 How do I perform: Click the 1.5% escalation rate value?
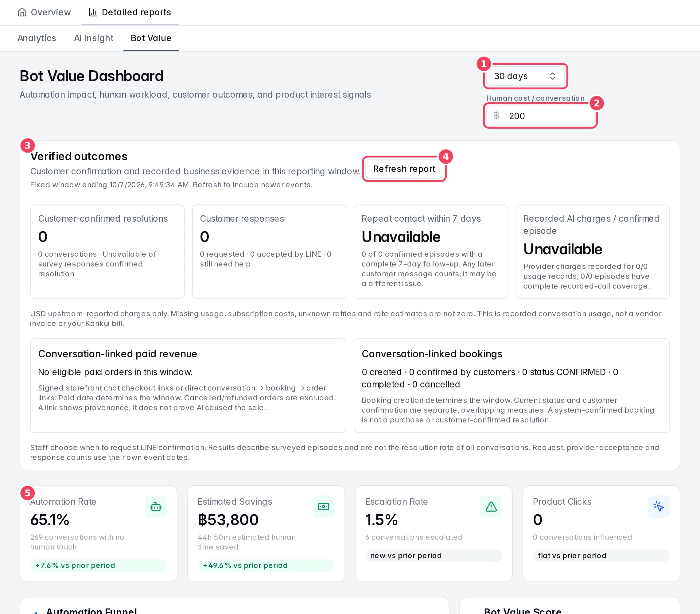(382, 520)
